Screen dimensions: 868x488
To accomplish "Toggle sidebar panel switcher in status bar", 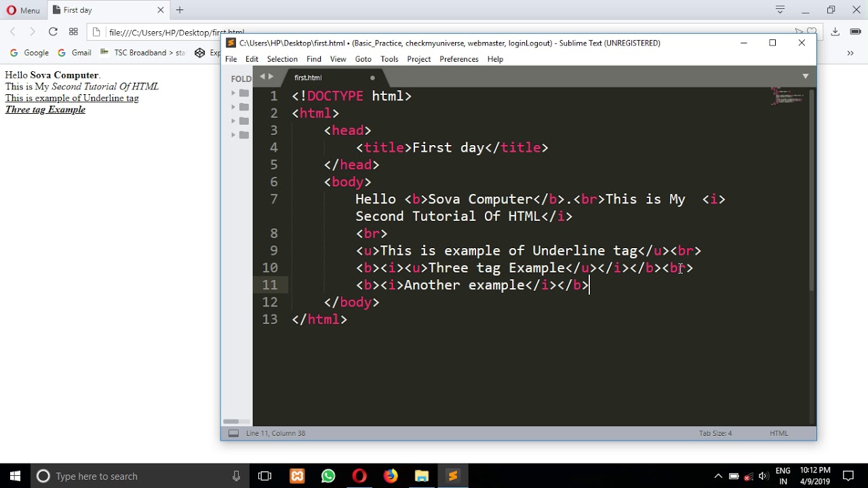I will 233,433.
